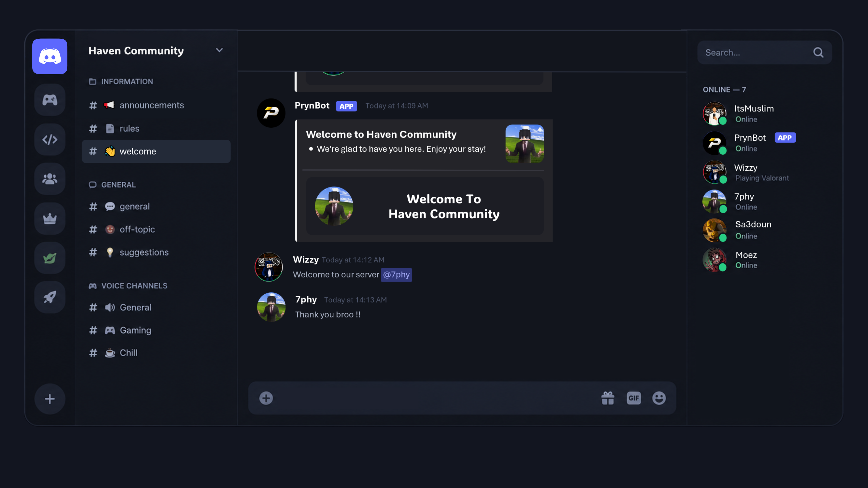Open the rules channel
Image resolution: width=868 pixels, height=488 pixels.
(x=156, y=129)
